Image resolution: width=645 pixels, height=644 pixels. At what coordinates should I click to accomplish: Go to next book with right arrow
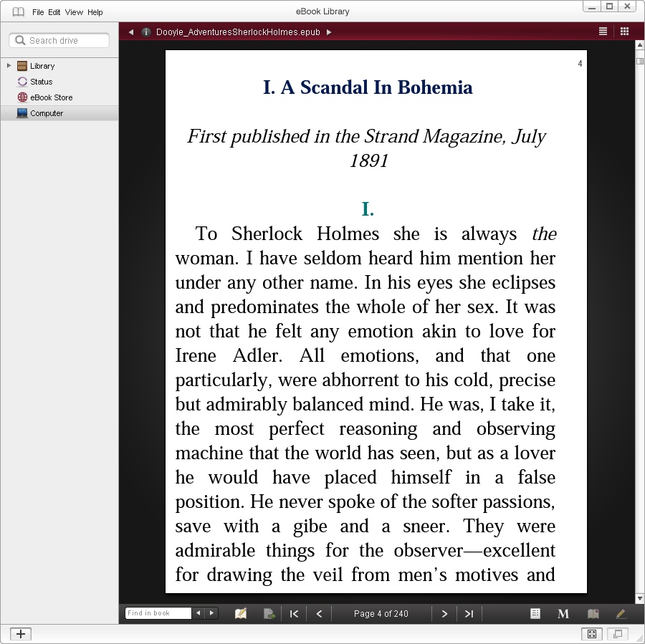329,32
